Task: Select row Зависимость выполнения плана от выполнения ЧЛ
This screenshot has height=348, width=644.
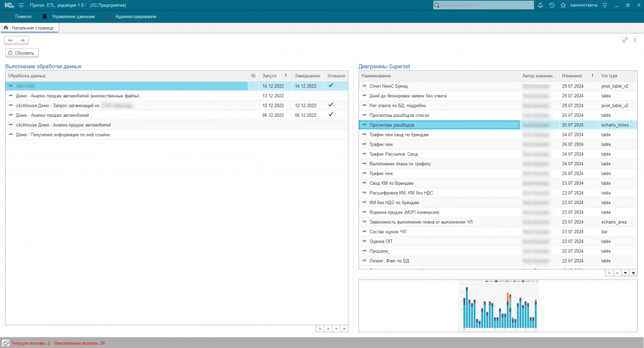Action: click(498, 222)
